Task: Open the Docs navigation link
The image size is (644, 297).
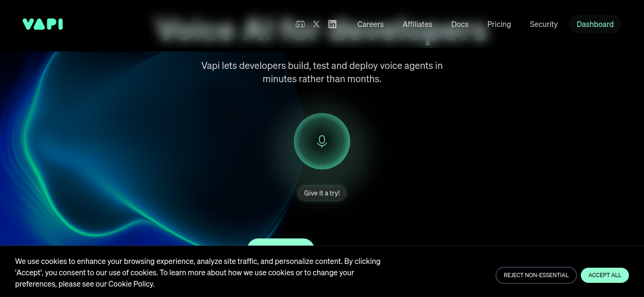Action: click(x=460, y=24)
